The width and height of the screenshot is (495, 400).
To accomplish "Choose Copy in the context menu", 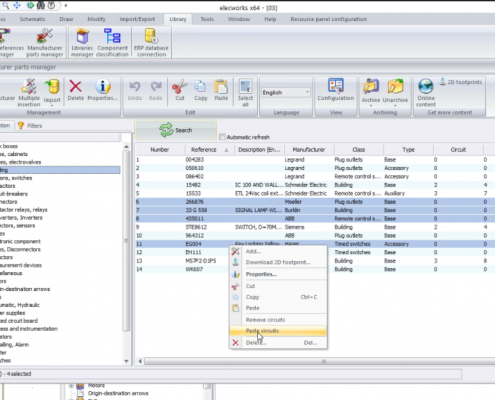I will [x=278, y=297].
